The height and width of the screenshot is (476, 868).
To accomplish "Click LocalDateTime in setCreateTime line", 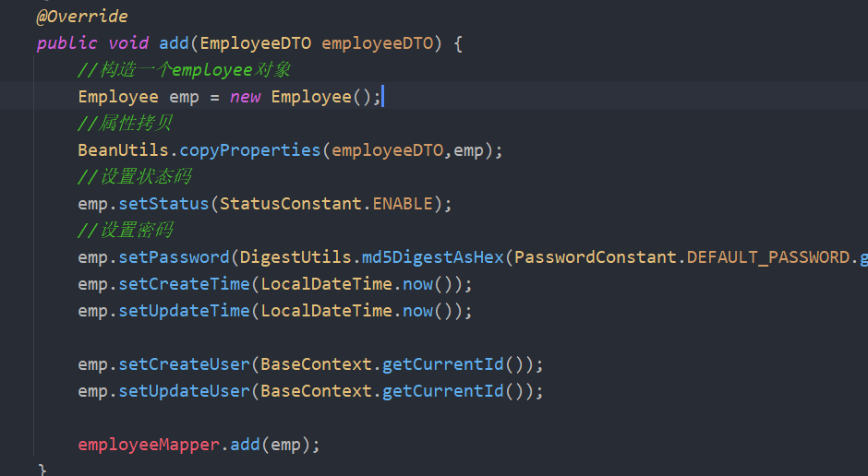I will [326, 284].
